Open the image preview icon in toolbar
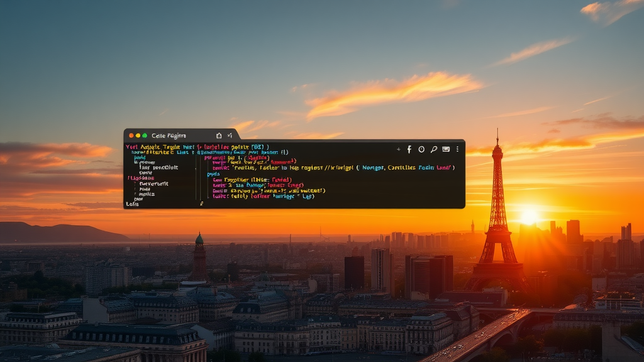The width and height of the screenshot is (644, 362). click(447, 150)
